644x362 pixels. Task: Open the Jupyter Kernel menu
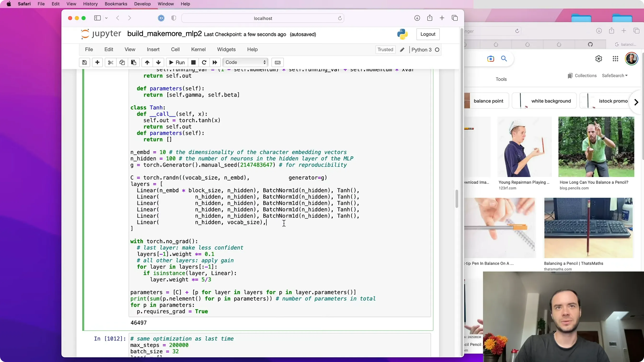click(x=198, y=50)
